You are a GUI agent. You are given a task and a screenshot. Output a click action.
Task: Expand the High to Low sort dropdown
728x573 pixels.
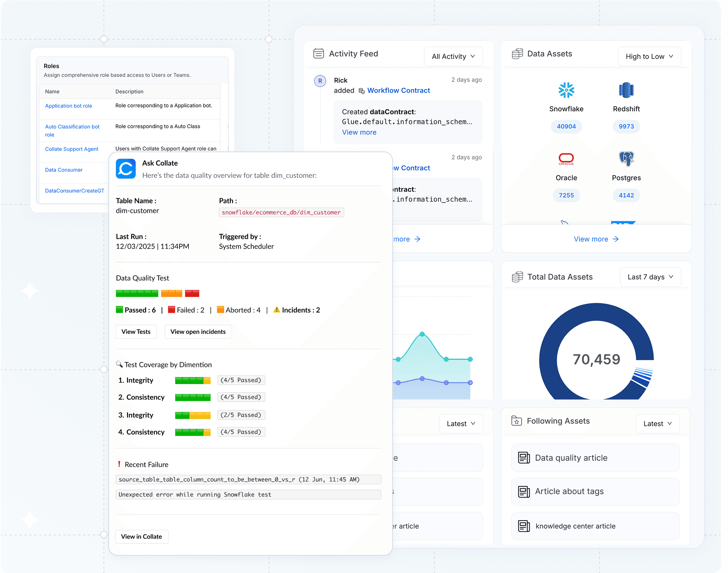(x=649, y=56)
